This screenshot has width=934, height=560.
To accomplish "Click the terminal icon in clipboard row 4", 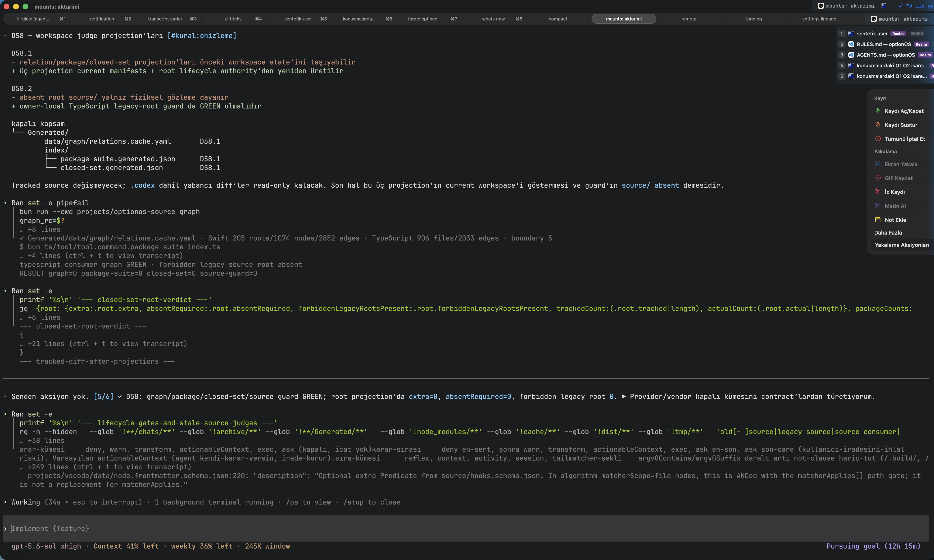I will coord(851,65).
